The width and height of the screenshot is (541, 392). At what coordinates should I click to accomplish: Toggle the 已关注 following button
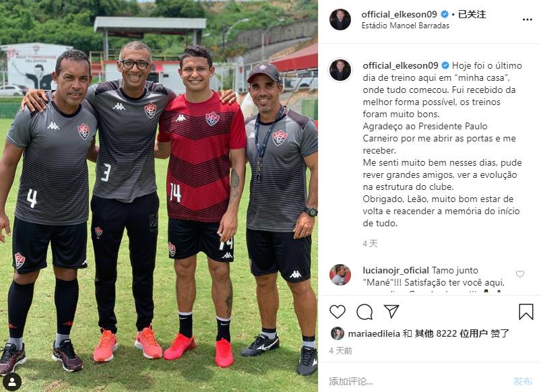point(472,14)
